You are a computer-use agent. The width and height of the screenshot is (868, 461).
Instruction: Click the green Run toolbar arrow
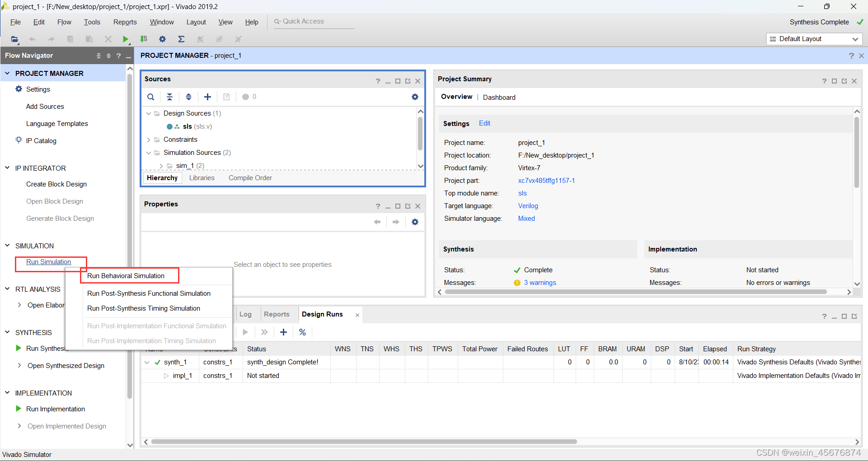pyautogui.click(x=126, y=39)
